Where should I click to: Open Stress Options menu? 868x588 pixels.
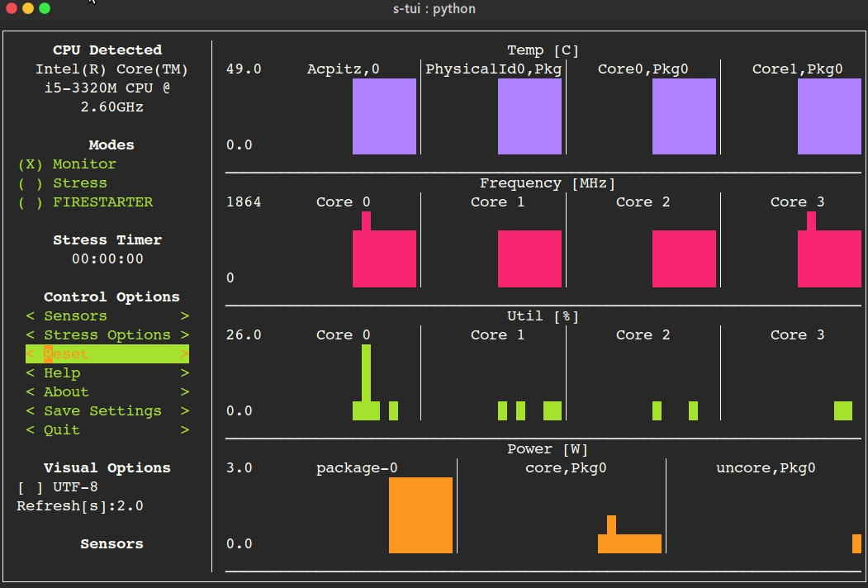[x=107, y=335]
